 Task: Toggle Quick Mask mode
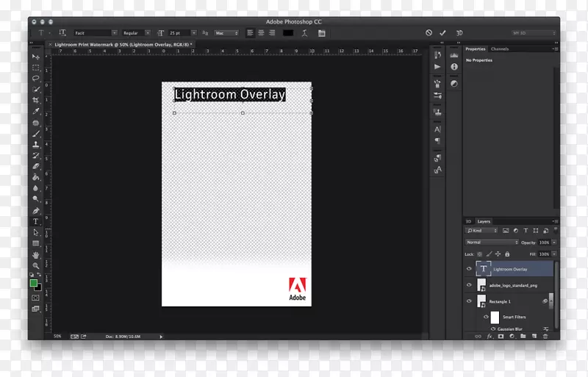[x=35, y=298]
